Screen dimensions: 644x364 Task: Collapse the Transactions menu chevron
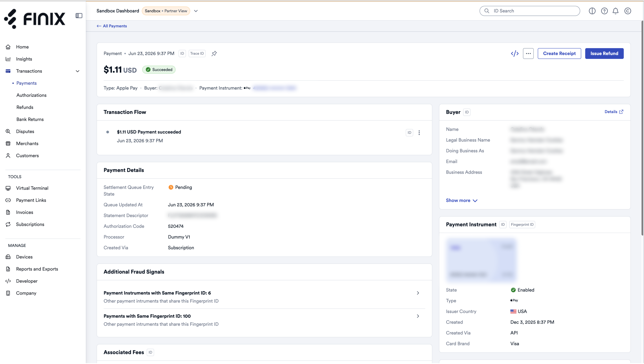[77, 71]
